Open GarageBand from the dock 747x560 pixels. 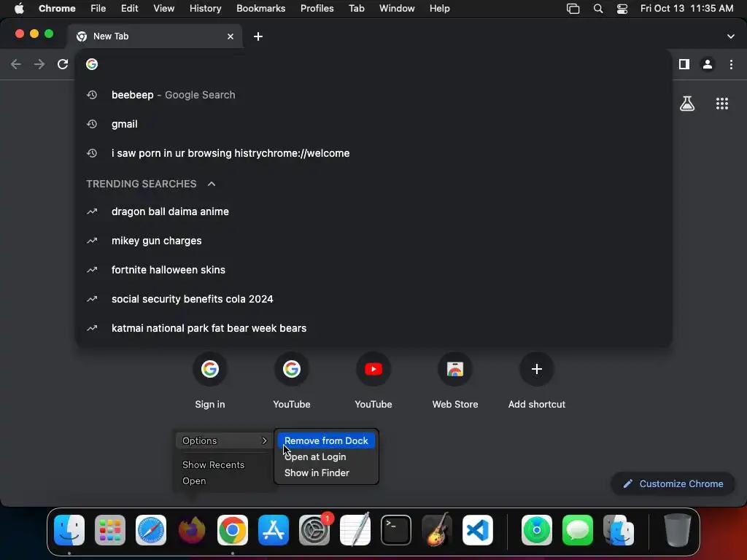coord(437,530)
